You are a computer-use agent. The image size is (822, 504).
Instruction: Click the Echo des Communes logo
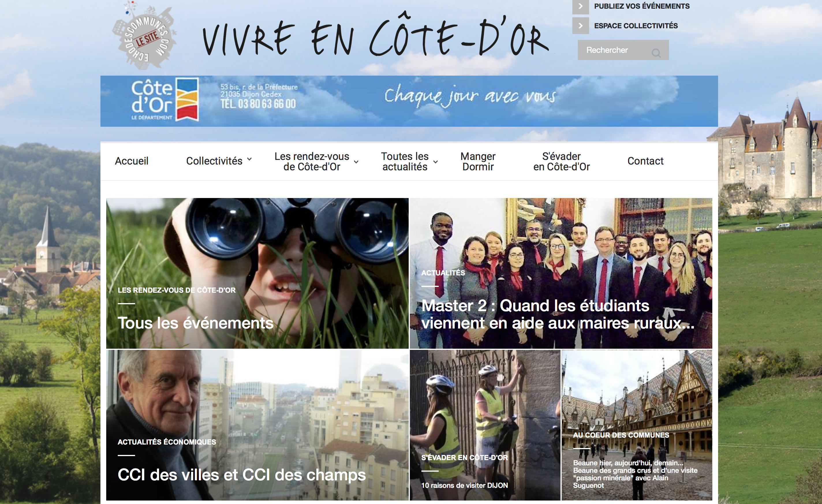point(144,35)
